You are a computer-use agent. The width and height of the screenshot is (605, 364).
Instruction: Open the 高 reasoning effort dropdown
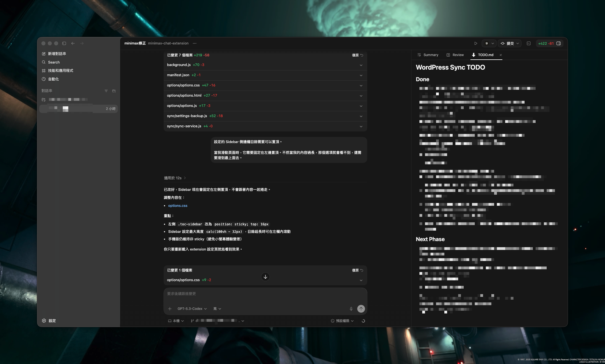click(217, 309)
